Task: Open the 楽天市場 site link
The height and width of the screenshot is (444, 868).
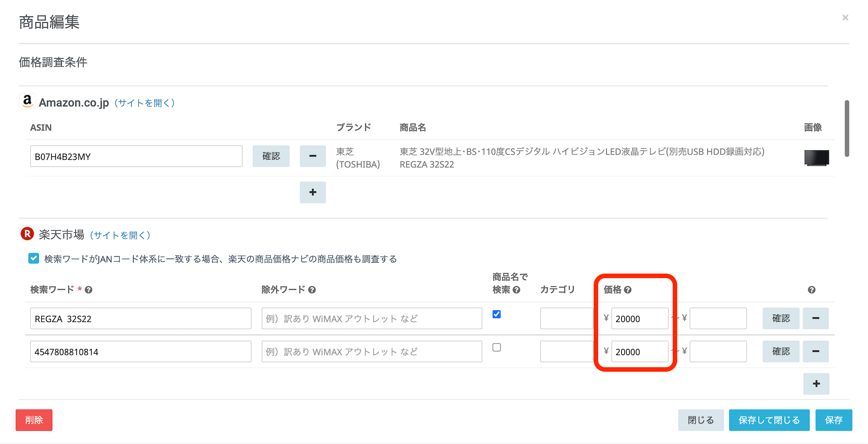Action: (x=120, y=235)
